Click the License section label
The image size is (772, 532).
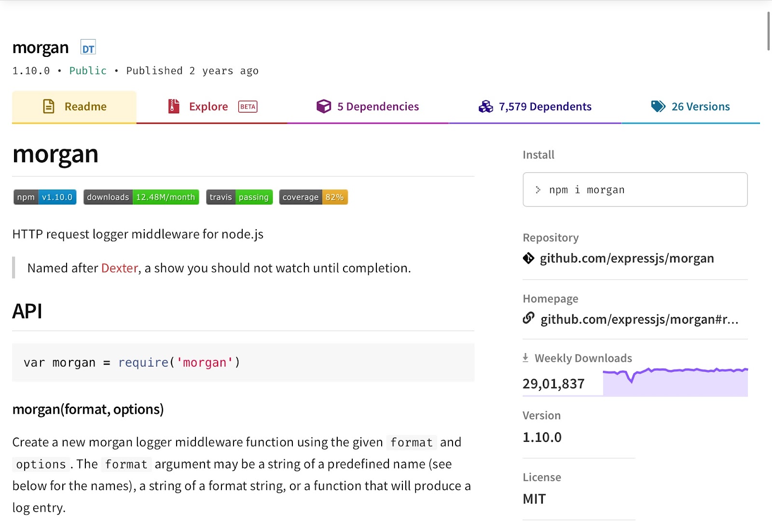(542, 477)
